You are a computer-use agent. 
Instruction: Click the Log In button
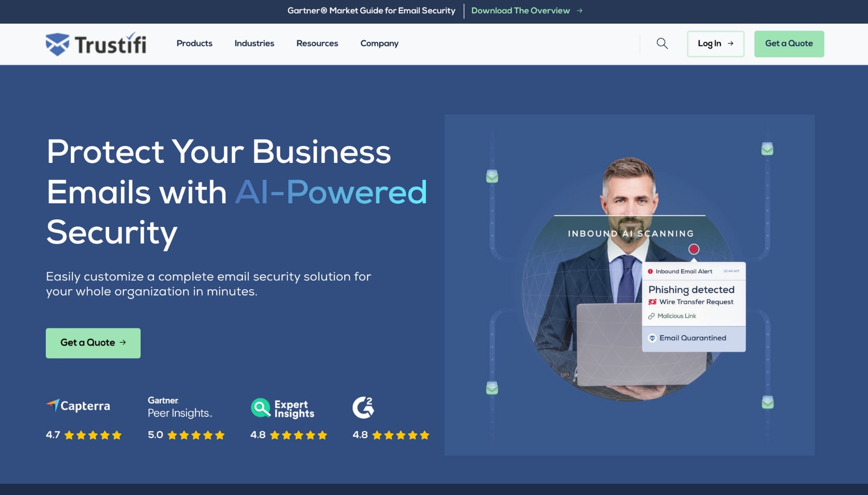[716, 44]
